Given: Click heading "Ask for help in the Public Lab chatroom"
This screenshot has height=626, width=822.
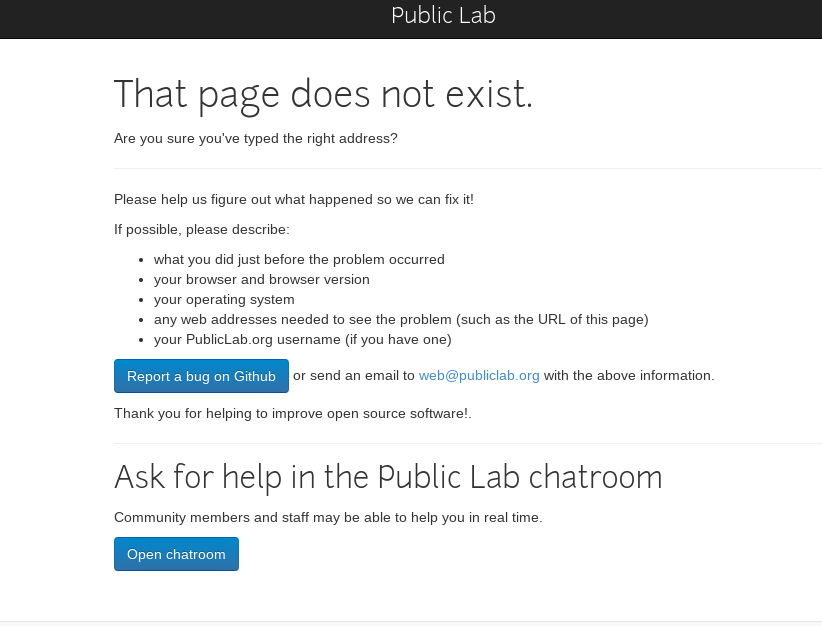Looking at the screenshot, I should 388,478.
